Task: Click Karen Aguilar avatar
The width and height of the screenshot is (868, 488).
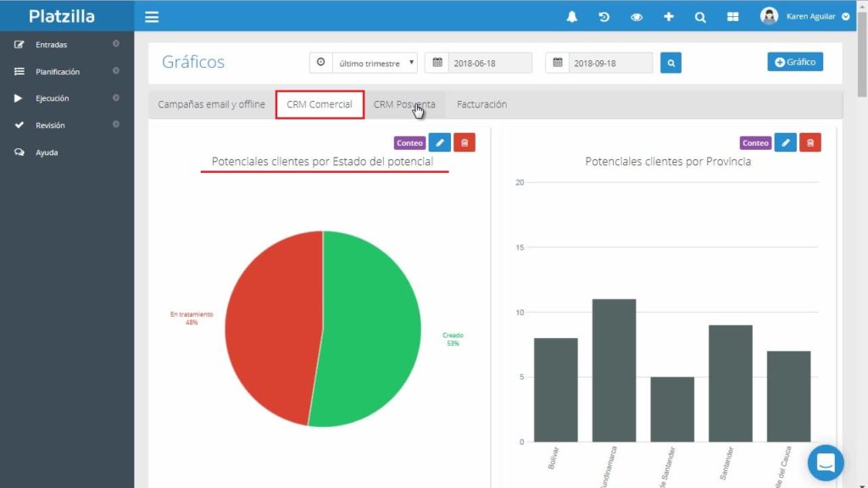Action: [x=769, y=16]
